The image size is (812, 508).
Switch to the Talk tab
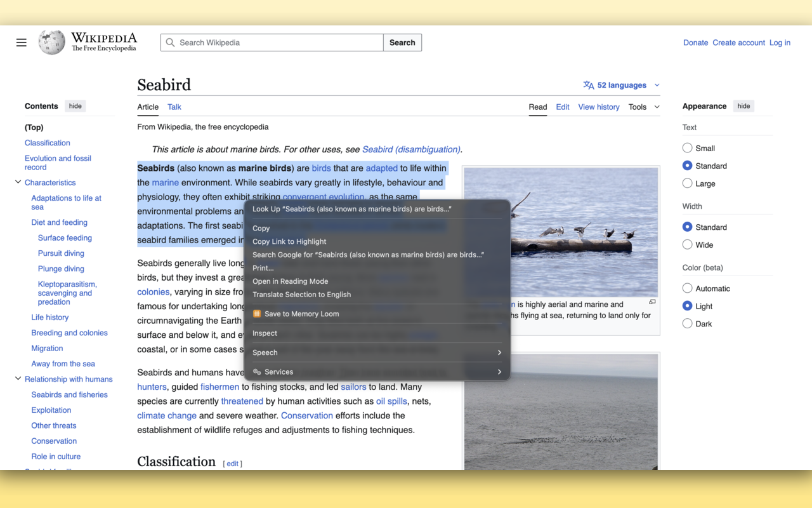[x=174, y=107]
